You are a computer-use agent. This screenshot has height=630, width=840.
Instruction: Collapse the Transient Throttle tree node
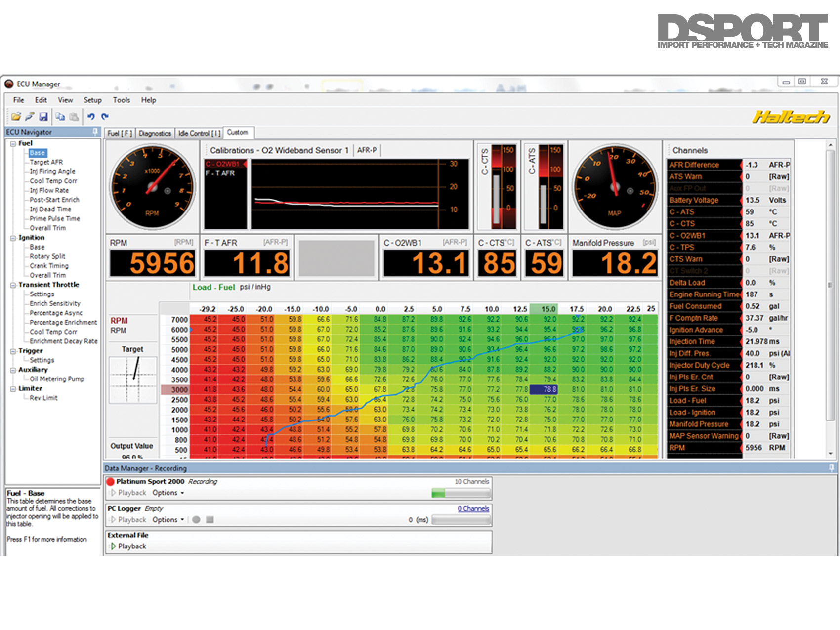click(13, 285)
